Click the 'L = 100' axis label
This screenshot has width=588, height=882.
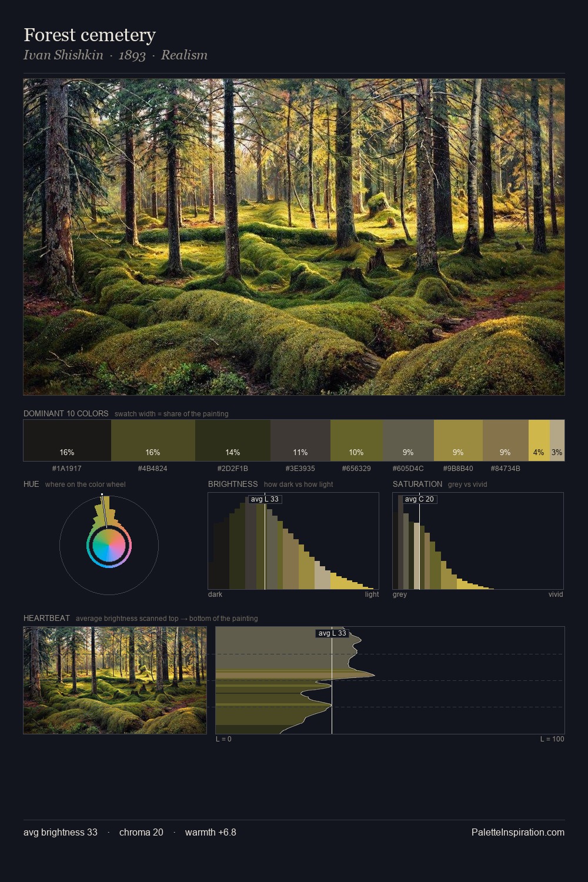(552, 739)
